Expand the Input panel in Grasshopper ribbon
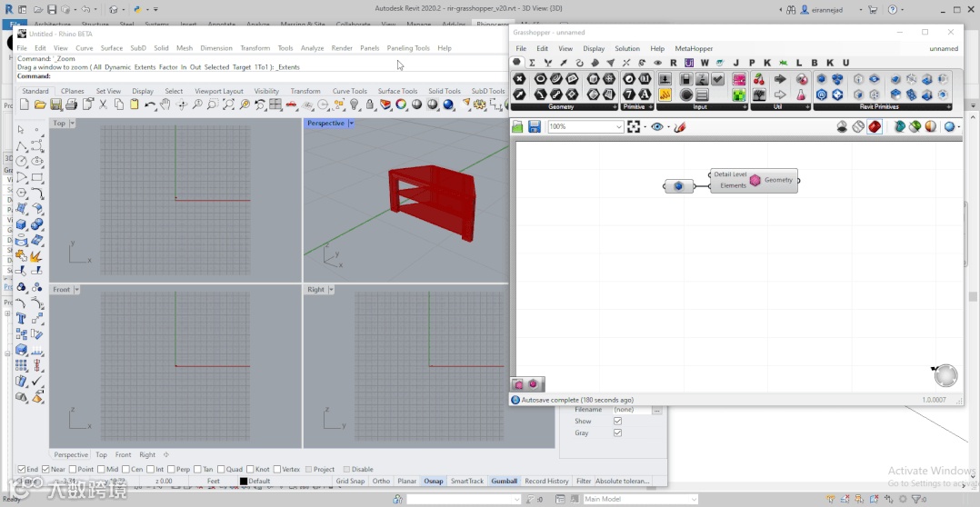 [745, 107]
